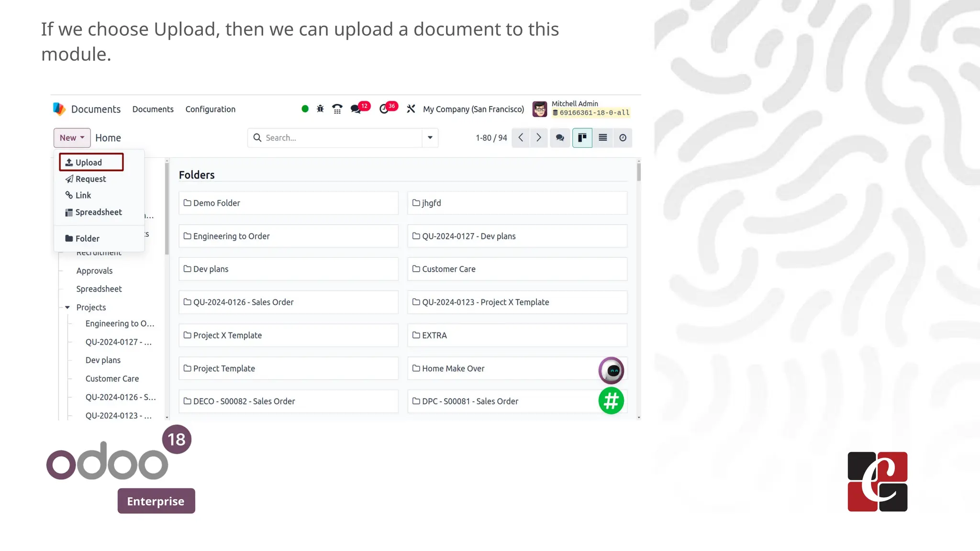Go to previous page arrow
The height and width of the screenshot is (551, 980).
coord(521,138)
